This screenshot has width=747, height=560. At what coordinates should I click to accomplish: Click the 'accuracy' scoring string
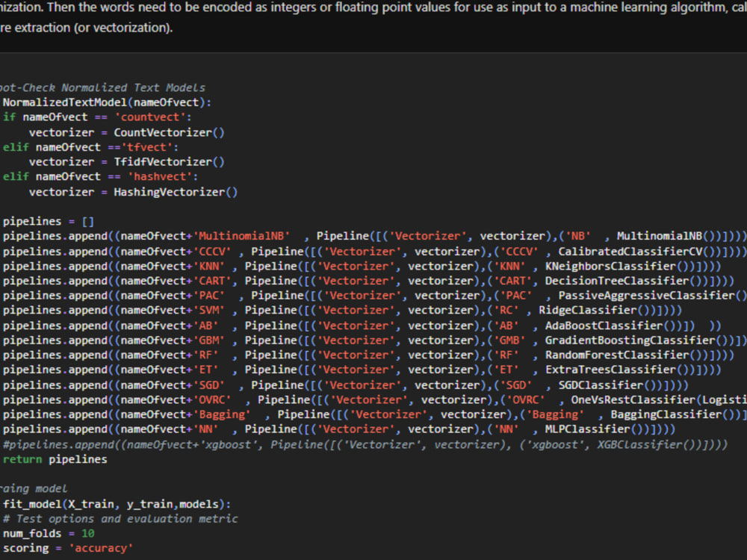pos(101,549)
